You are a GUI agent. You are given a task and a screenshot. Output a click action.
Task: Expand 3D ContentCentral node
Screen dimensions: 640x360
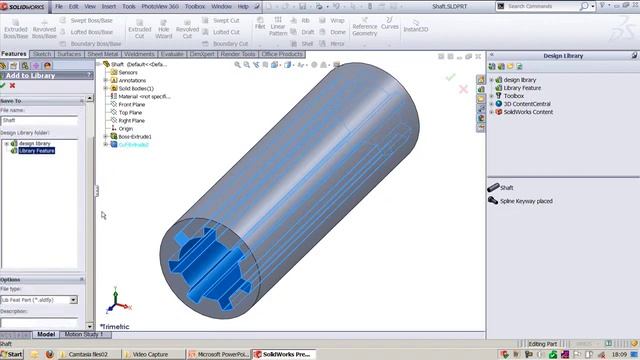click(491, 104)
